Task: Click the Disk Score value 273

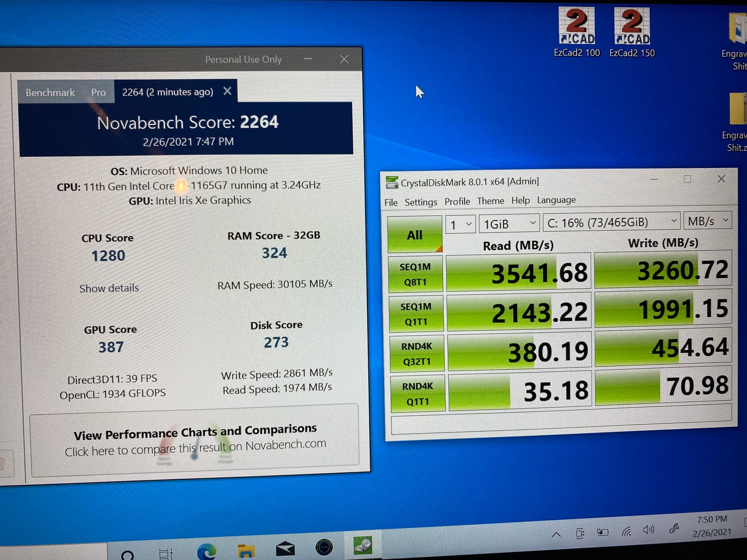Action: coord(276,343)
